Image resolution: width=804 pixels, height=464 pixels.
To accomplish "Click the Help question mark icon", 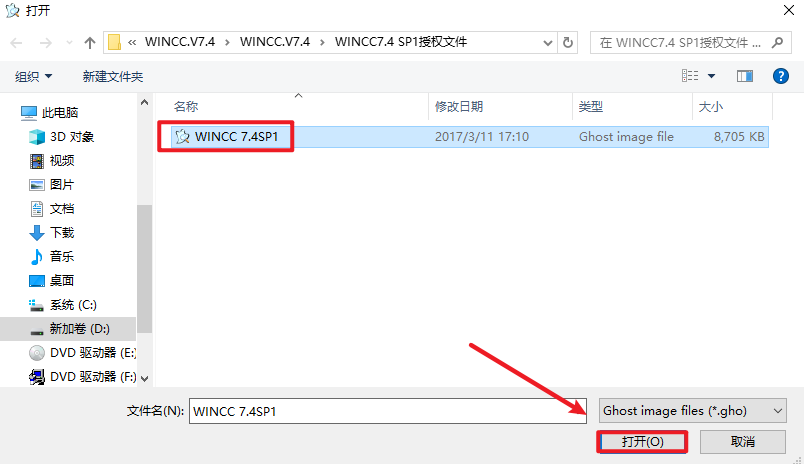I will point(781,76).
